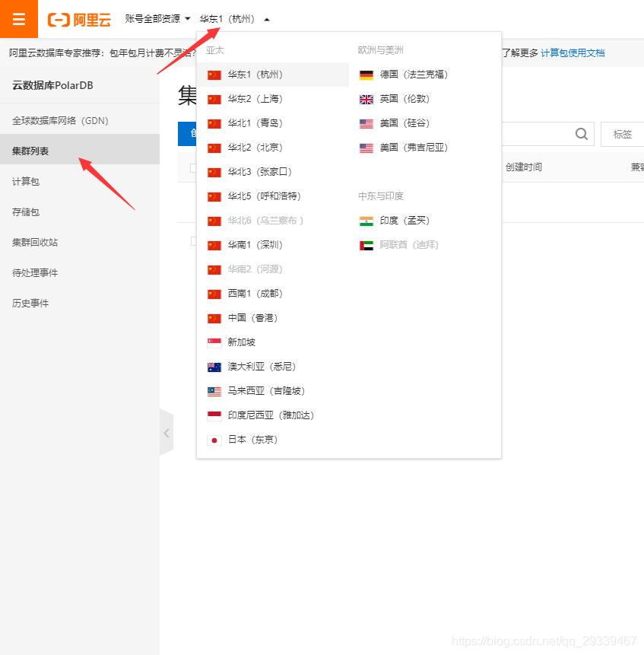644x655 pixels.
Task: Open 集群列表 in sidebar
Action: click(x=80, y=151)
